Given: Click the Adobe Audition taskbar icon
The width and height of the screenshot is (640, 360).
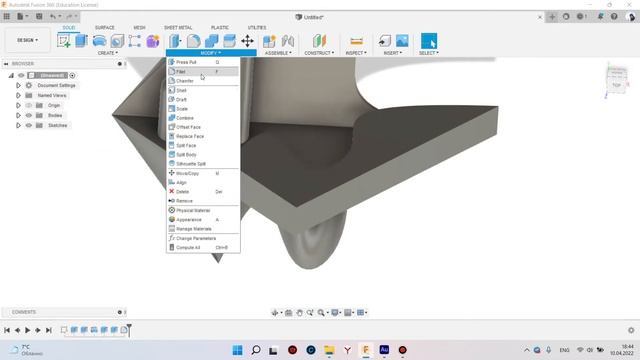Looking at the screenshot, I should click(x=384, y=350).
